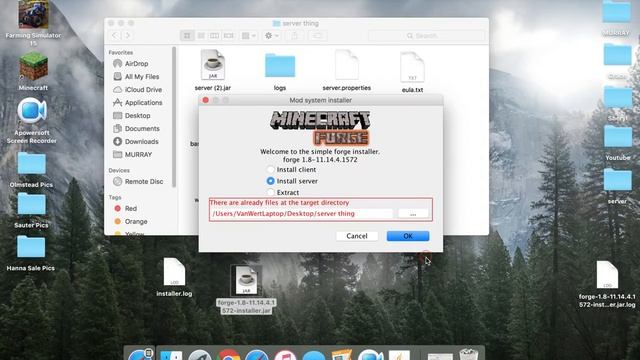640x360 pixels.
Task: Select the Install server radio button
Action: coord(271,181)
